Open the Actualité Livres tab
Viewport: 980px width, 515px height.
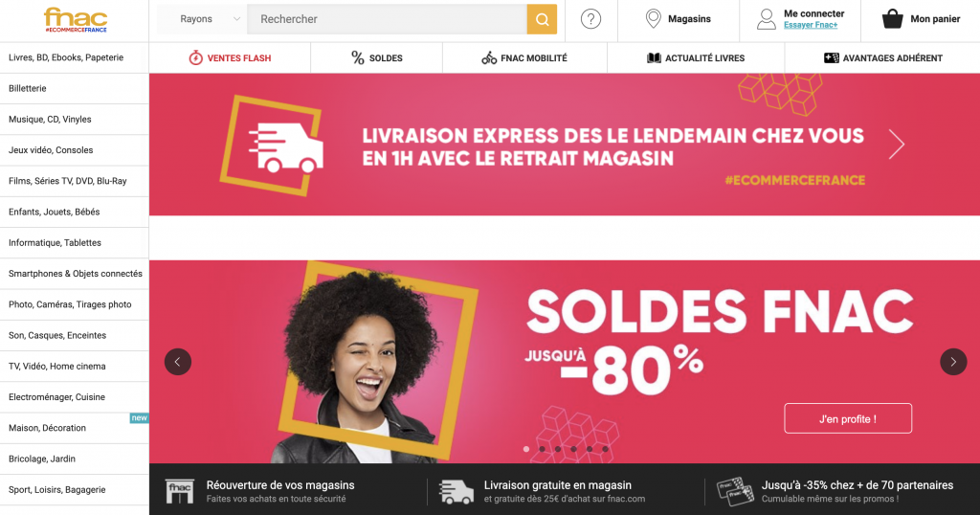tap(696, 58)
